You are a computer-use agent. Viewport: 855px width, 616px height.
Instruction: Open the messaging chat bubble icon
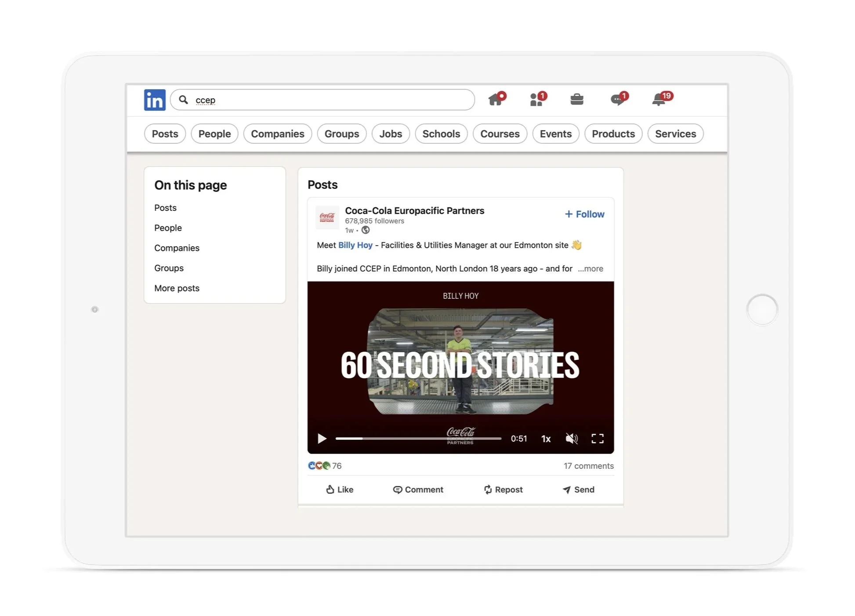pyautogui.click(x=617, y=100)
